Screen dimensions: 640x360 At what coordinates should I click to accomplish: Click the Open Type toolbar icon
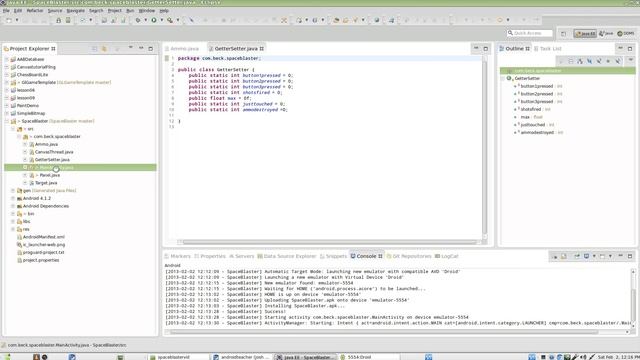click(x=336, y=20)
